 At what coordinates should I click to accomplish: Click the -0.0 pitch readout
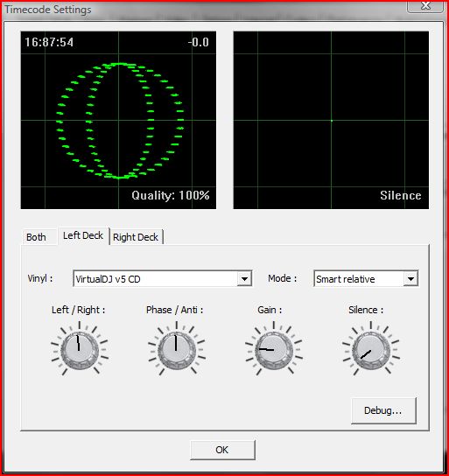click(198, 42)
